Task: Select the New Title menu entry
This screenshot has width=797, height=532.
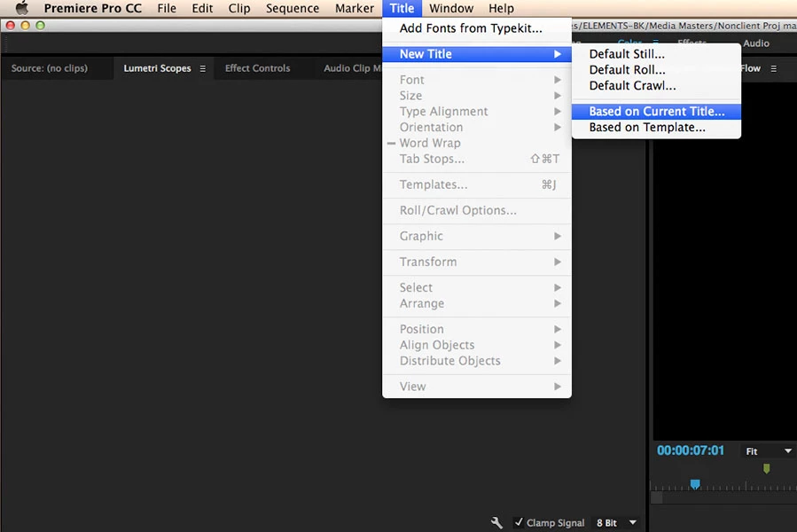Action: coord(477,54)
